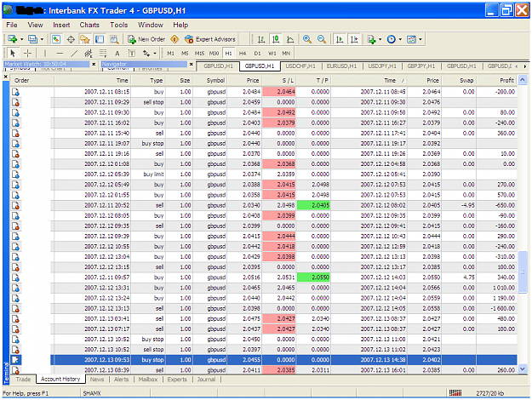Screen dimensions: 532x400
Task: Open the Strategy Tester icon
Action: point(114,39)
